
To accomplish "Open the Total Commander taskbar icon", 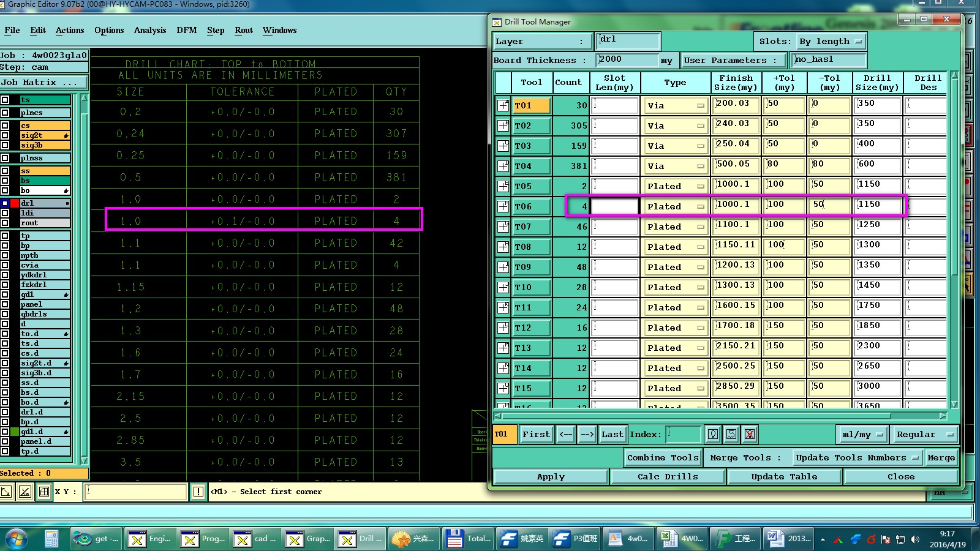I will [x=468, y=539].
